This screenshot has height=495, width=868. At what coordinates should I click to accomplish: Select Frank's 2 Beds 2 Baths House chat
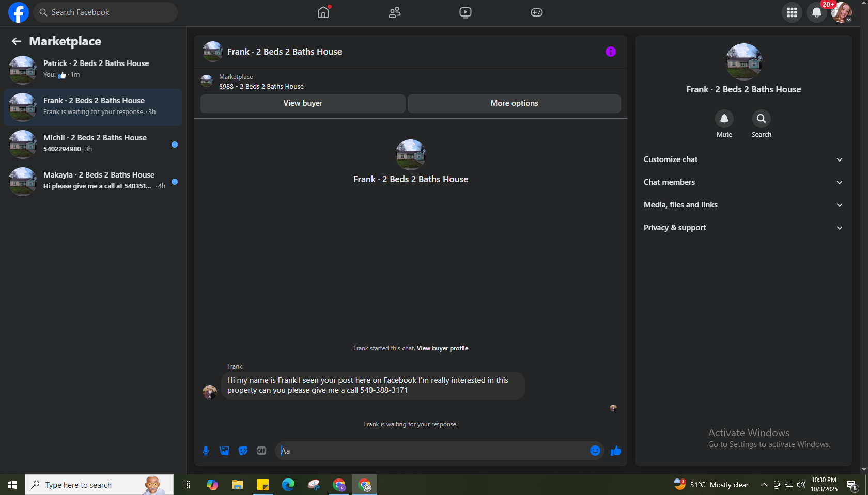[93, 107]
